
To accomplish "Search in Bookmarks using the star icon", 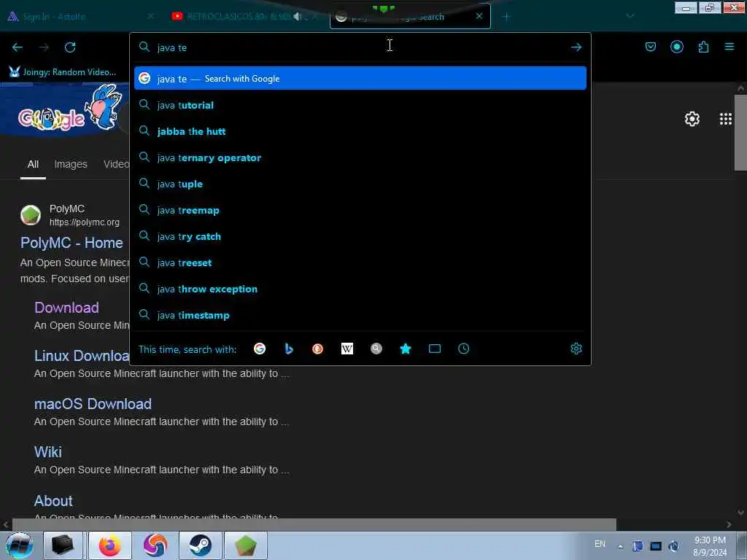I will pyautogui.click(x=406, y=349).
